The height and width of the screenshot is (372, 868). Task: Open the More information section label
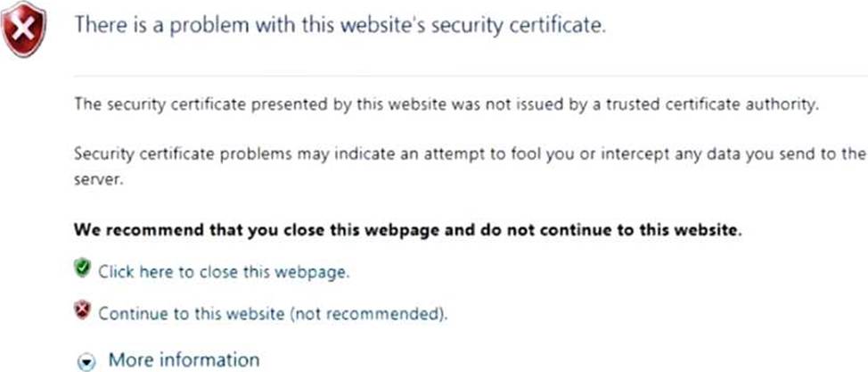click(x=184, y=360)
